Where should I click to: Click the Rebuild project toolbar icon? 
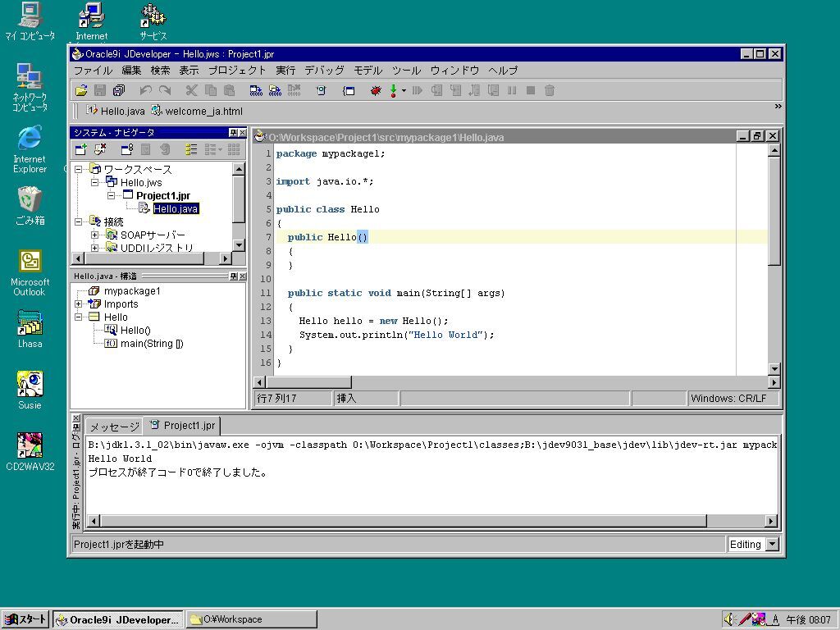[275, 90]
